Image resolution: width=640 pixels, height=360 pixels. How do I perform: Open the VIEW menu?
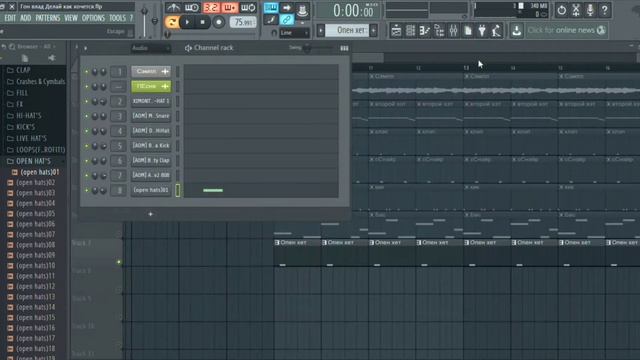[x=71, y=18]
